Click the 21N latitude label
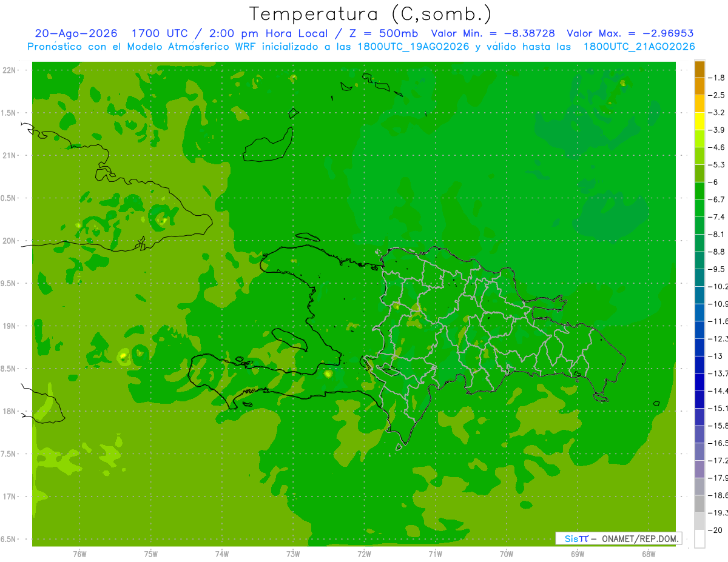The image size is (728, 562). point(8,155)
